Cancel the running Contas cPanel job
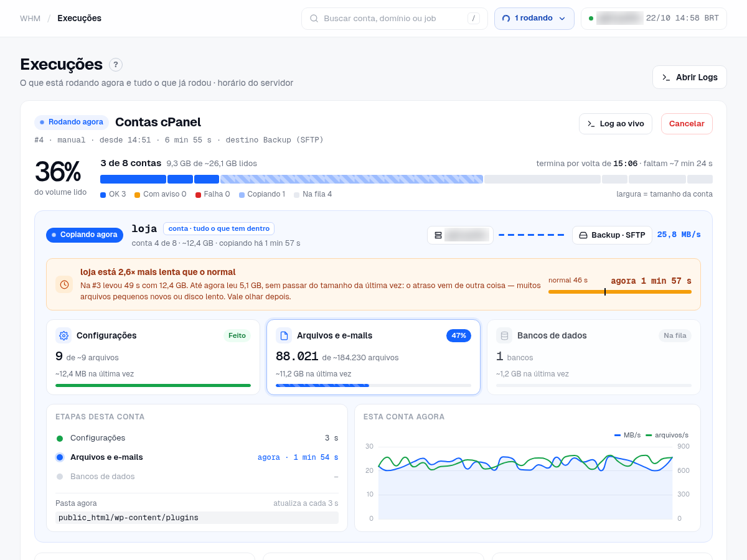This screenshot has height=560, width=747. [687, 124]
